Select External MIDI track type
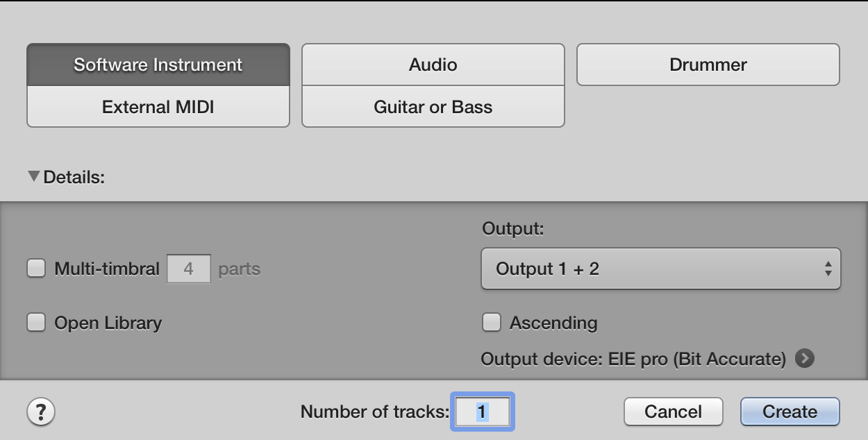The image size is (868, 440). [x=158, y=106]
